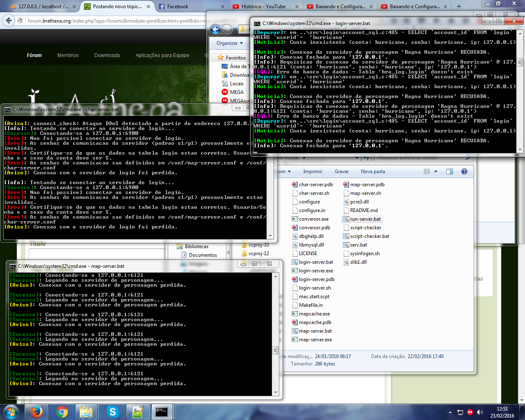Screen dimensions: 525x420
Task: Select Favoritos in Explorer sidebar
Action: pos(232,58)
